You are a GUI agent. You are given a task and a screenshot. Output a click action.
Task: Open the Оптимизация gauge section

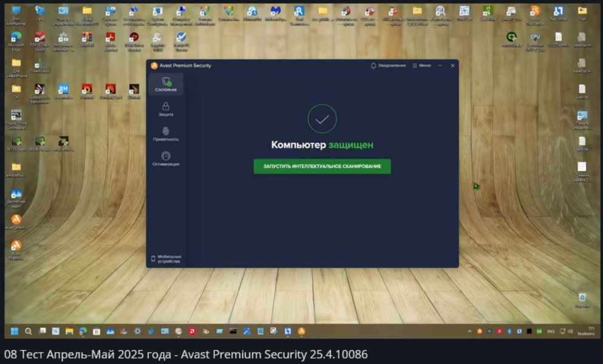pyautogui.click(x=166, y=159)
